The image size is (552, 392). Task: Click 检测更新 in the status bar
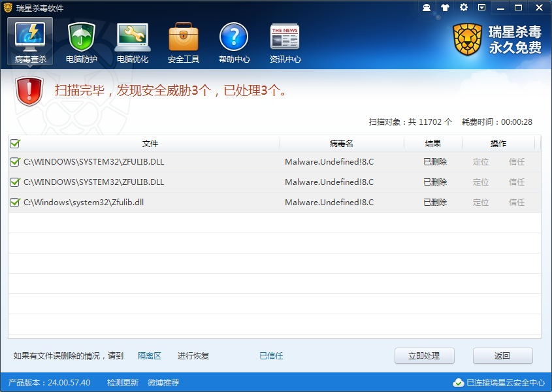123,382
